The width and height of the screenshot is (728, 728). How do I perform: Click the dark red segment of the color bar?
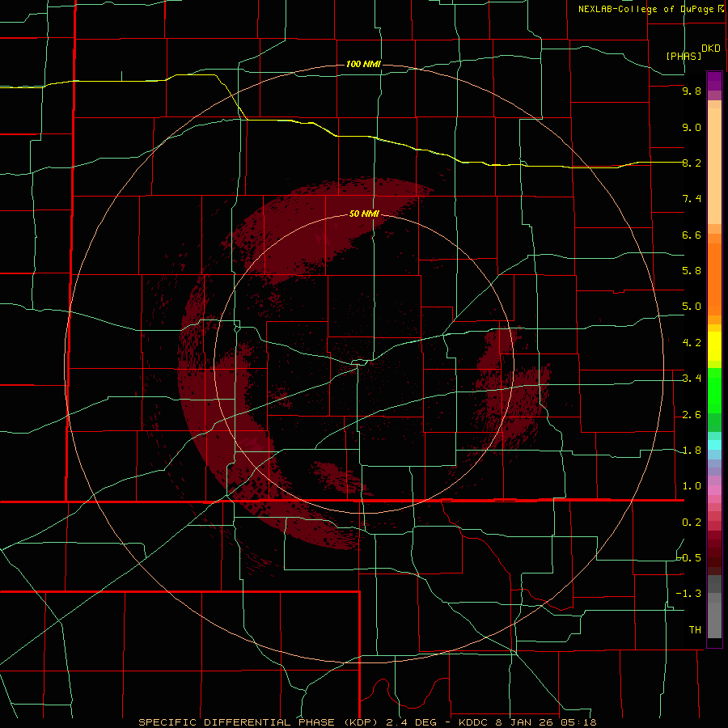714,552
